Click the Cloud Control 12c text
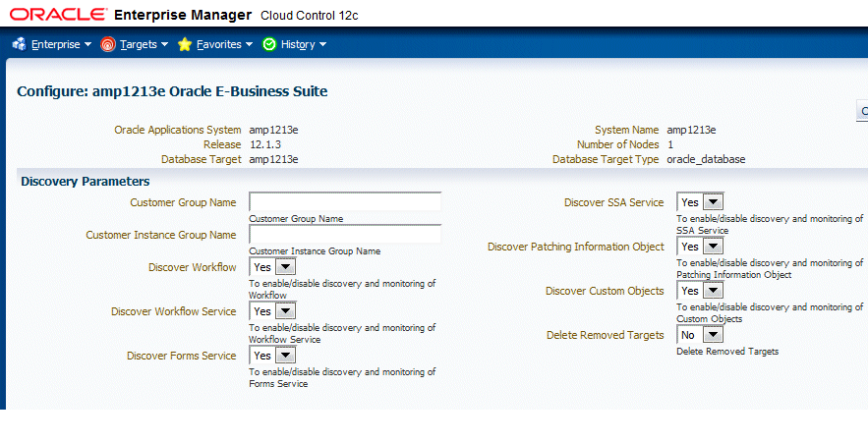 (x=310, y=16)
